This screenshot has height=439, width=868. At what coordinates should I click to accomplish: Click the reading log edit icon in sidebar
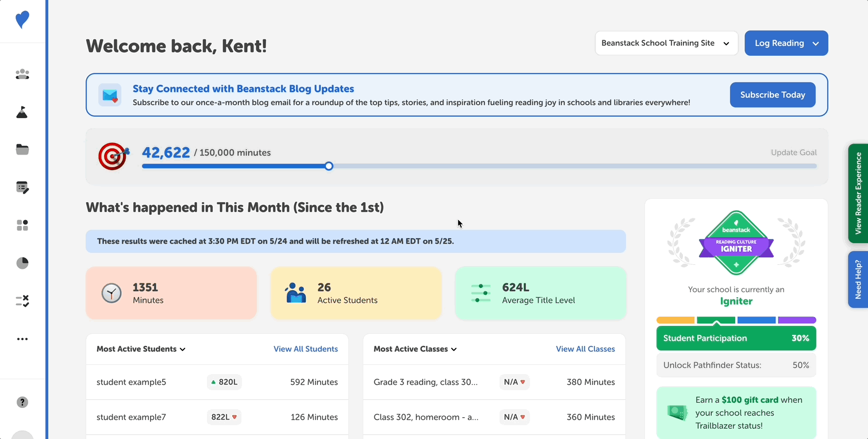point(22,187)
